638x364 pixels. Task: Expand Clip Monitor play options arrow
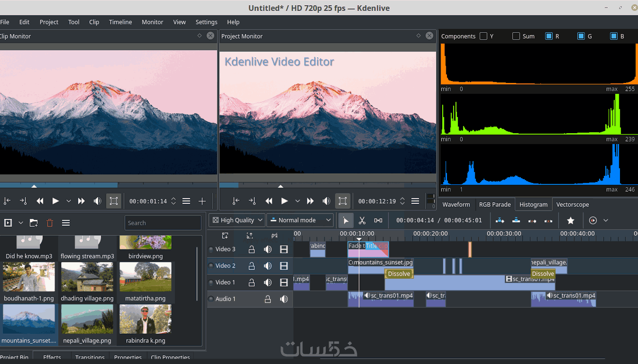69,201
